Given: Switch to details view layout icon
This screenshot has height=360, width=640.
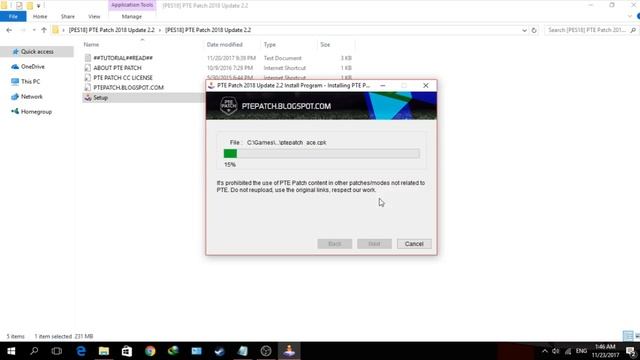Looking at the screenshot, I should coord(628,336).
